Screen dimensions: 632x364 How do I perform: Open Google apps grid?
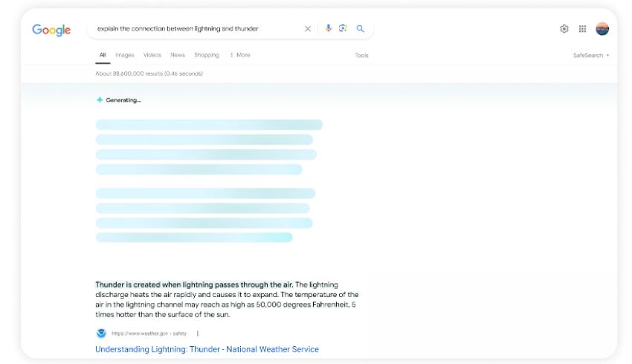[x=582, y=28]
